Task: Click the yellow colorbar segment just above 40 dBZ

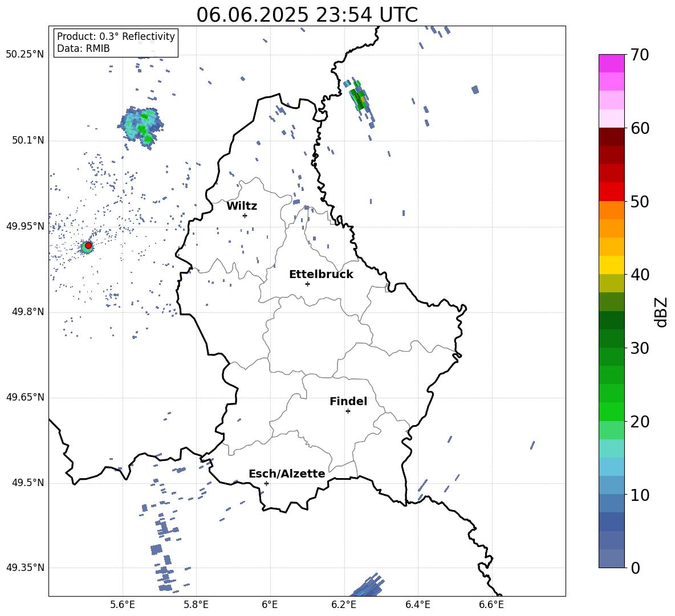Action: click(x=611, y=265)
